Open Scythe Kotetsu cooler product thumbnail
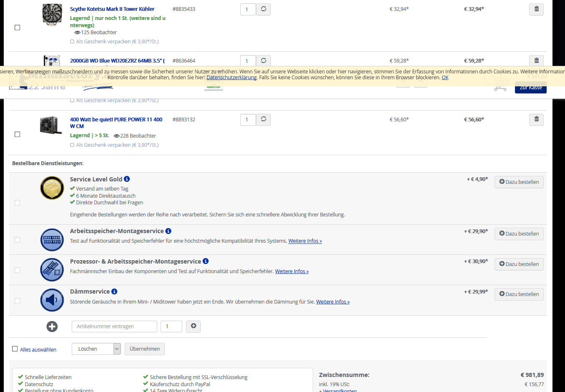565x392 pixels. coord(52,15)
